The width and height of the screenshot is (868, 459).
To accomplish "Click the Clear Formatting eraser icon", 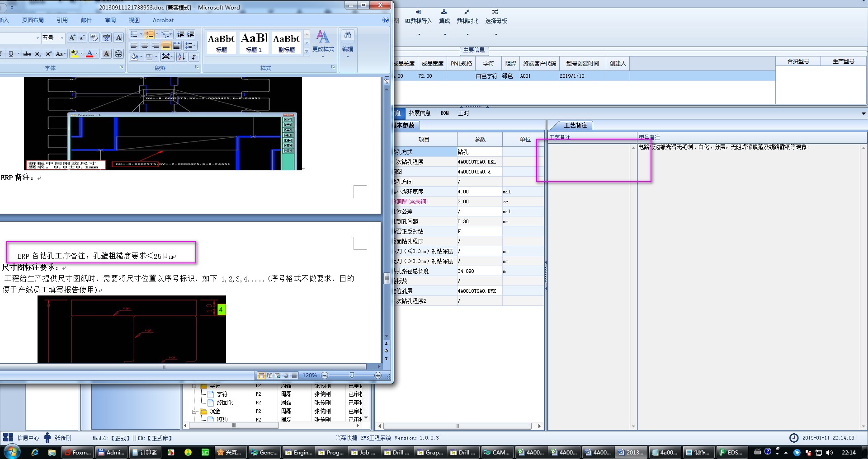I will click(x=94, y=38).
